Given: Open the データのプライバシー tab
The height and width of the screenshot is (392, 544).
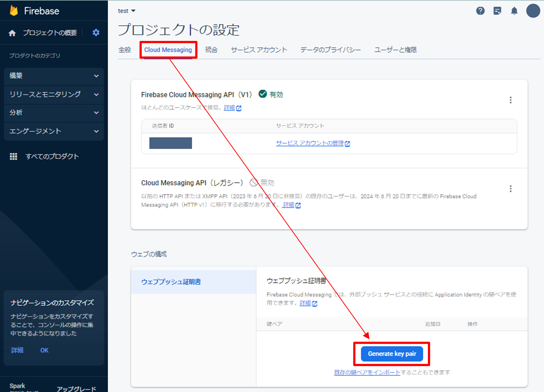Looking at the screenshot, I should (331, 50).
